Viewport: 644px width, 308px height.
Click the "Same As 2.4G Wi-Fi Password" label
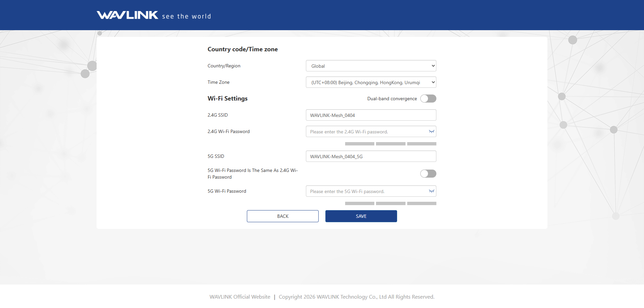[x=253, y=174]
